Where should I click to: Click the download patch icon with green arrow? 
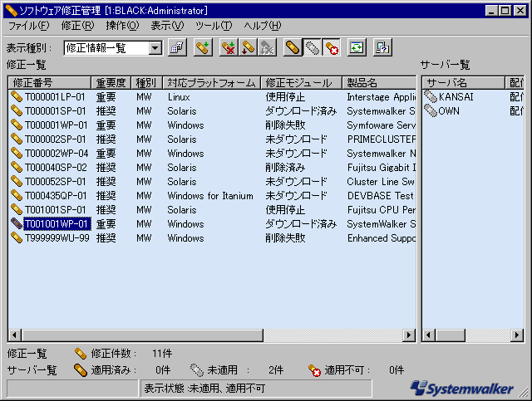203,47
